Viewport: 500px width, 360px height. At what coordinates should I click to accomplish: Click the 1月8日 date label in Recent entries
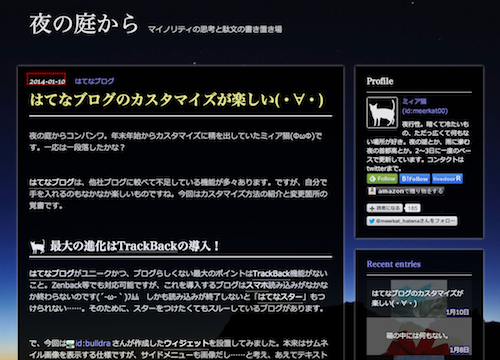click(459, 350)
